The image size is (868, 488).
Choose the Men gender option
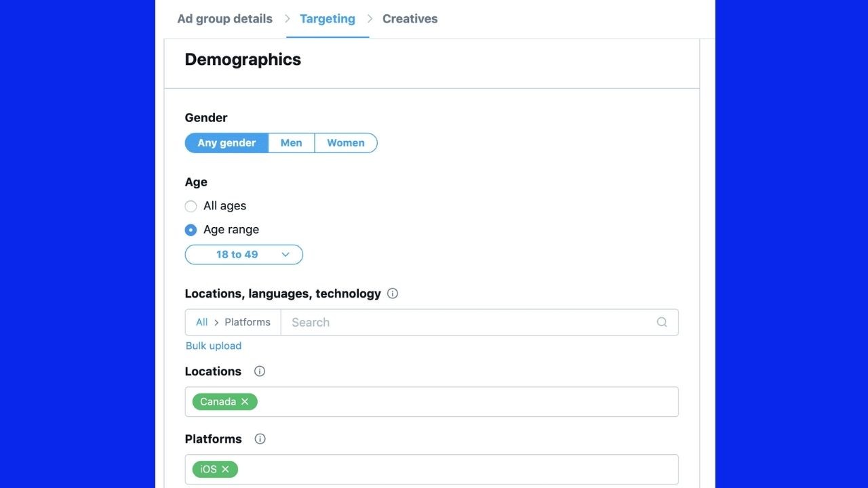point(292,143)
